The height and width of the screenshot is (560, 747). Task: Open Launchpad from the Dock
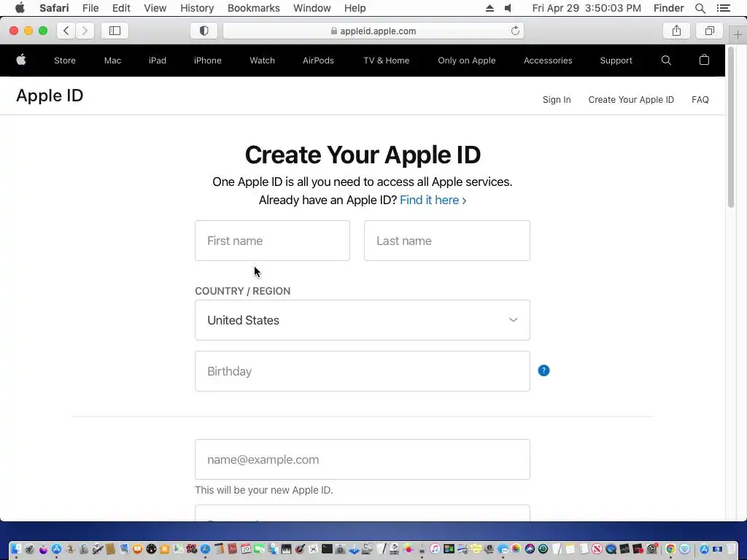[x=29, y=549]
